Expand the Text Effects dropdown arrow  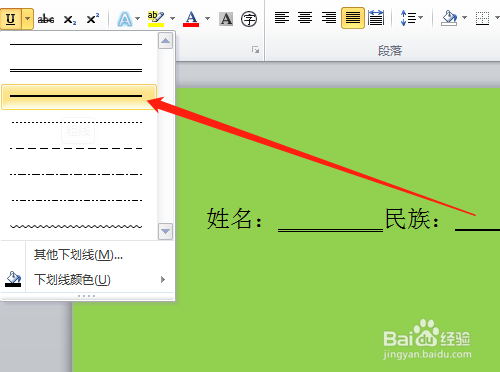tap(137, 19)
